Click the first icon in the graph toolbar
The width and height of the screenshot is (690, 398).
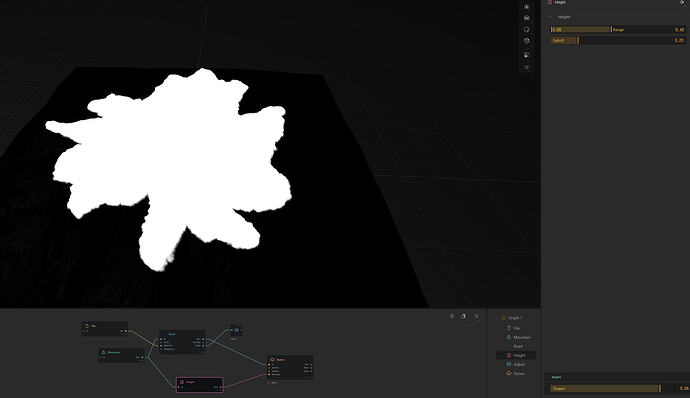[451, 317]
